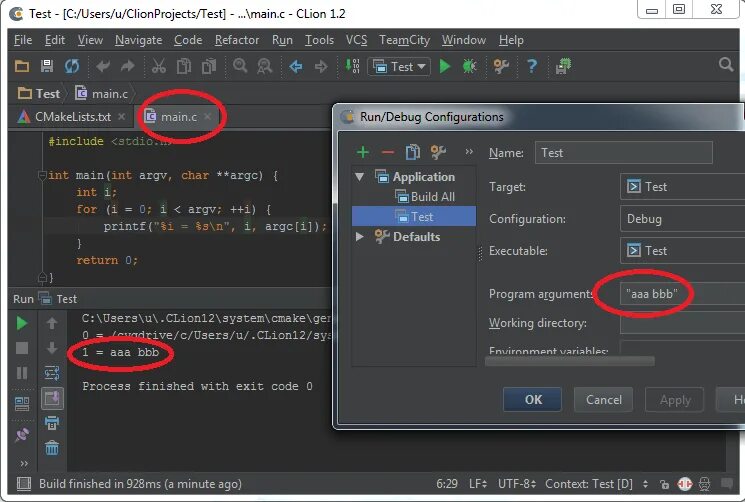Click the Save All floppy icon
This screenshot has width=745, height=502.
47,66
